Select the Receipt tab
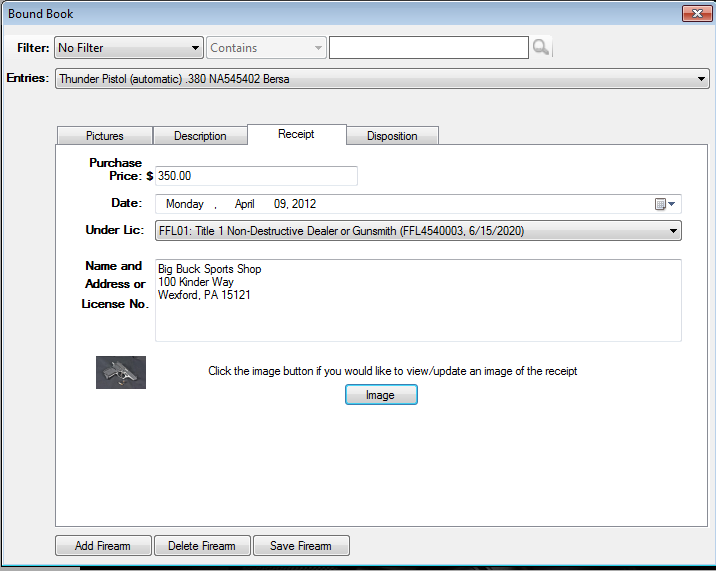 [296, 134]
